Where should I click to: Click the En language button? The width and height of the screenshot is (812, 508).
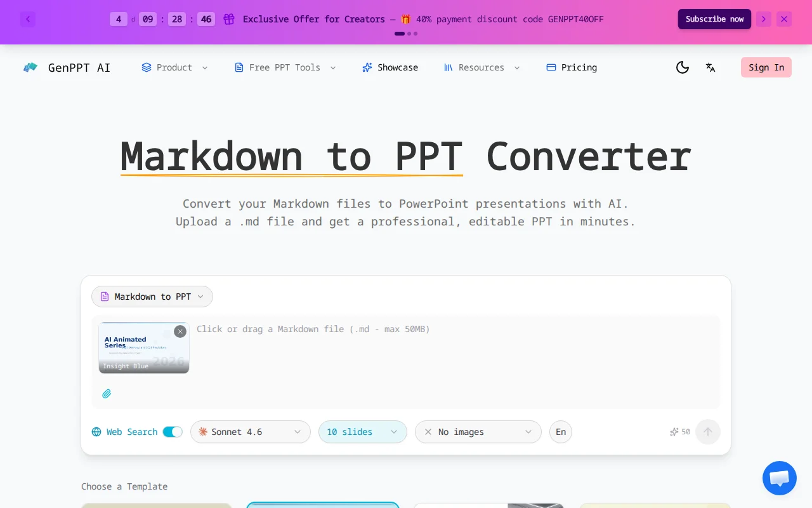click(x=561, y=432)
